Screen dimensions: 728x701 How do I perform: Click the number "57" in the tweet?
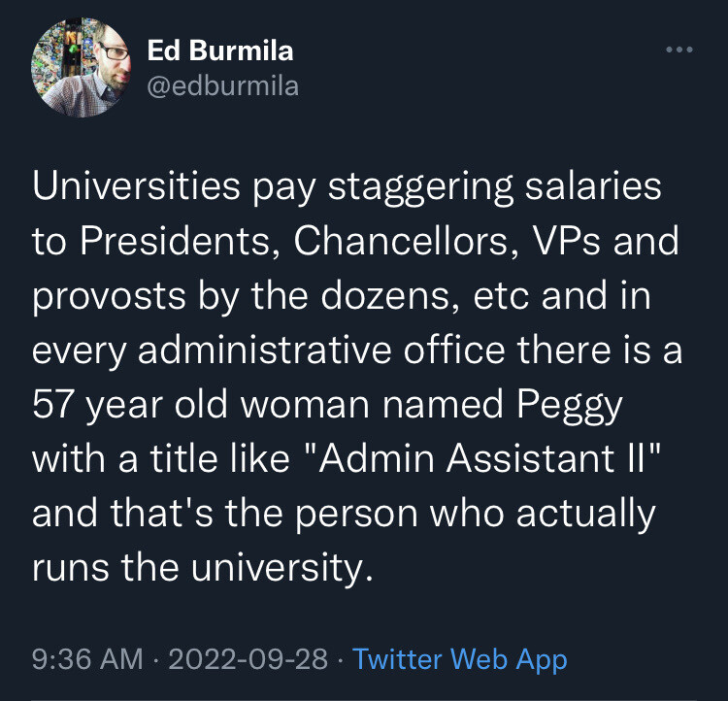coord(51,404)
